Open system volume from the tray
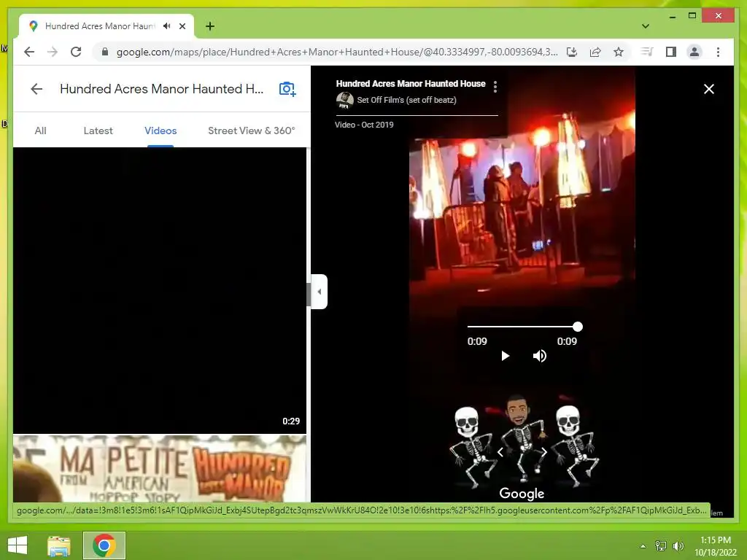Viewport: 747px width, 560px height. coord(678,546)
